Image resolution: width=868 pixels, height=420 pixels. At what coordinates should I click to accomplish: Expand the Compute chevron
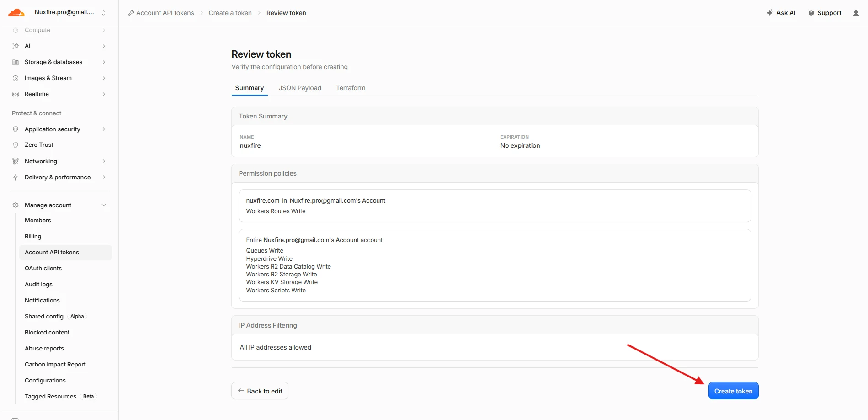coord(104,30)
